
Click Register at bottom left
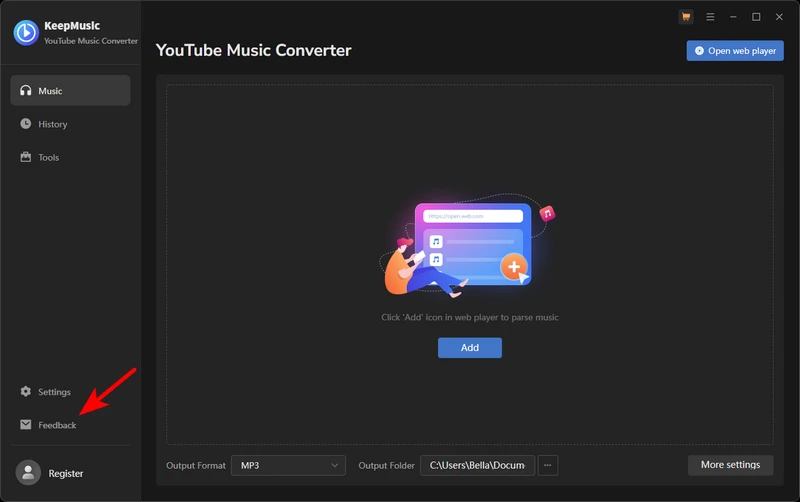pos(66,473)
